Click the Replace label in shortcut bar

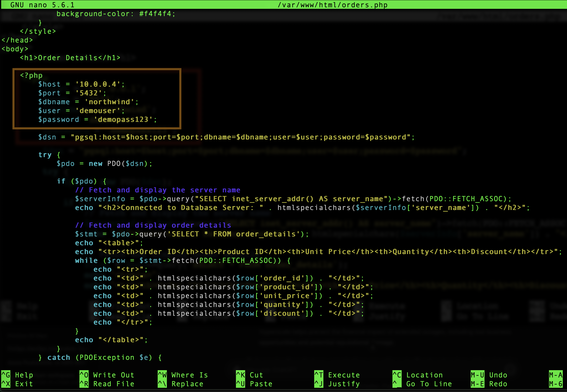click(x=187, y=384)
